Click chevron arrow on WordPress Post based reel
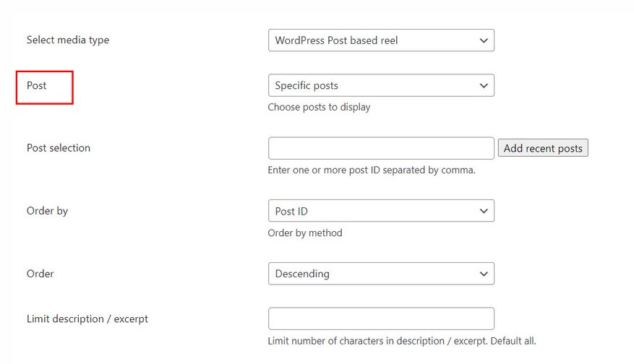This screenshot has width=634, height=364. coord(484,40)
